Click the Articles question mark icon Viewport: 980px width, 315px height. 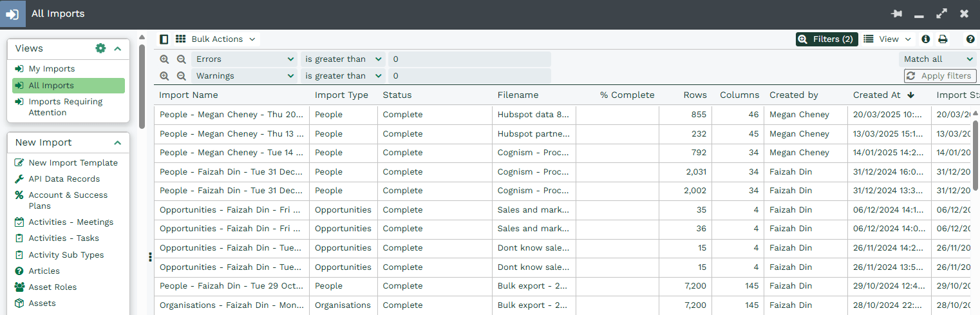[x=19, y=271]
